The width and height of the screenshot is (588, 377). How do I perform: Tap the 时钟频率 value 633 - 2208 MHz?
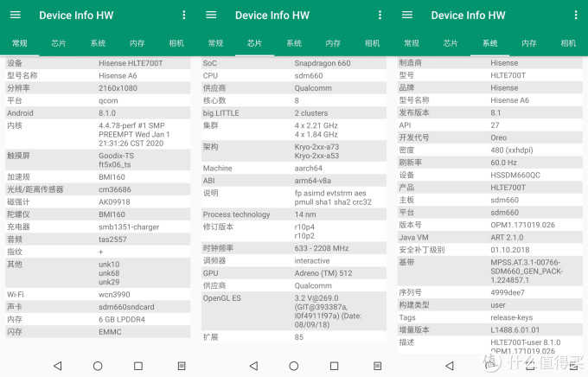[322, 248]
